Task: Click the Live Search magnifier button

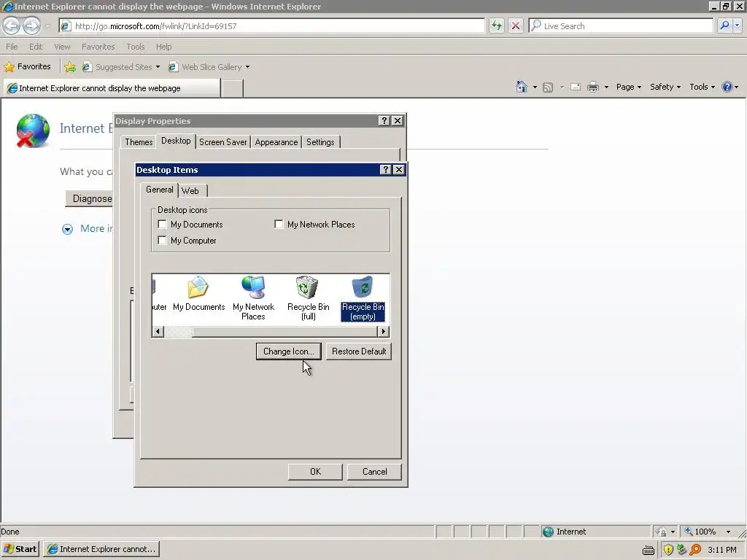Action: [724, 26]
